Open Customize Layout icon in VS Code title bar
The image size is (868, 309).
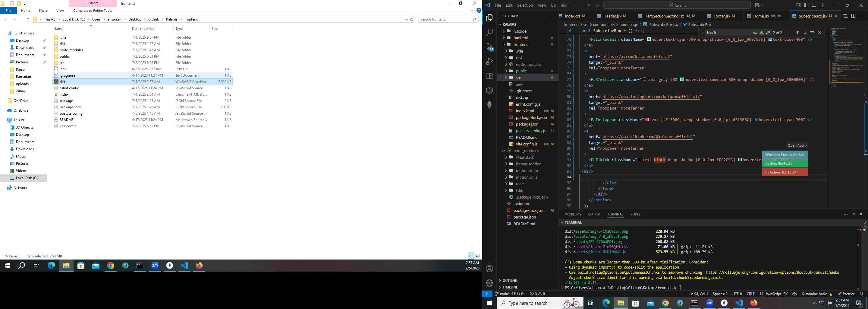(x=798, y=5)
